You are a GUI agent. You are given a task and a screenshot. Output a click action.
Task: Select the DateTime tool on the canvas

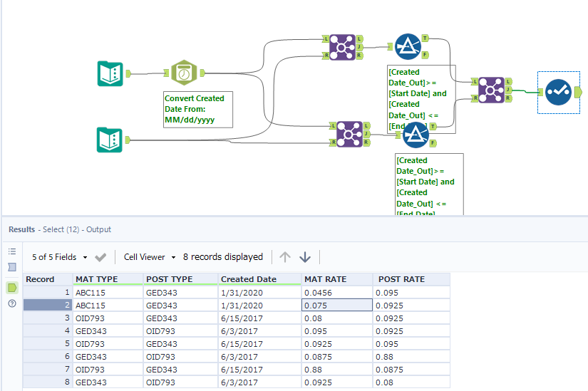tap(185, 73)
